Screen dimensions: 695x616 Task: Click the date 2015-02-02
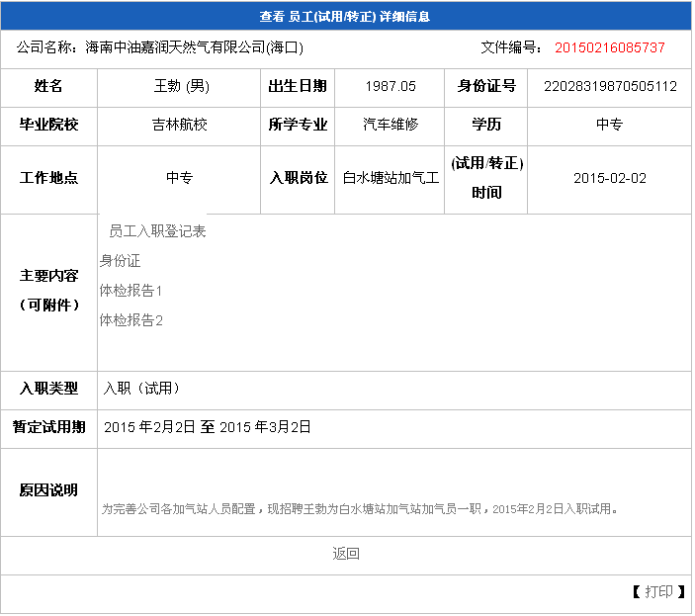pos(609,178)
